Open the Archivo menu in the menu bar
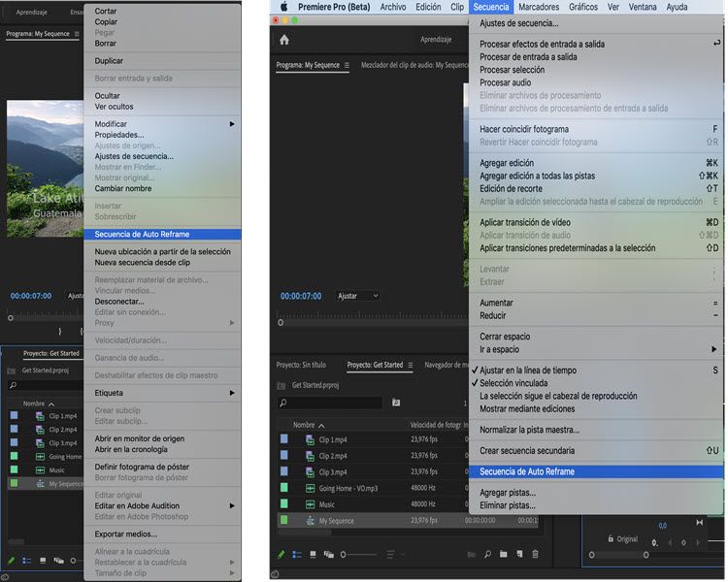 tap(393, 7)
